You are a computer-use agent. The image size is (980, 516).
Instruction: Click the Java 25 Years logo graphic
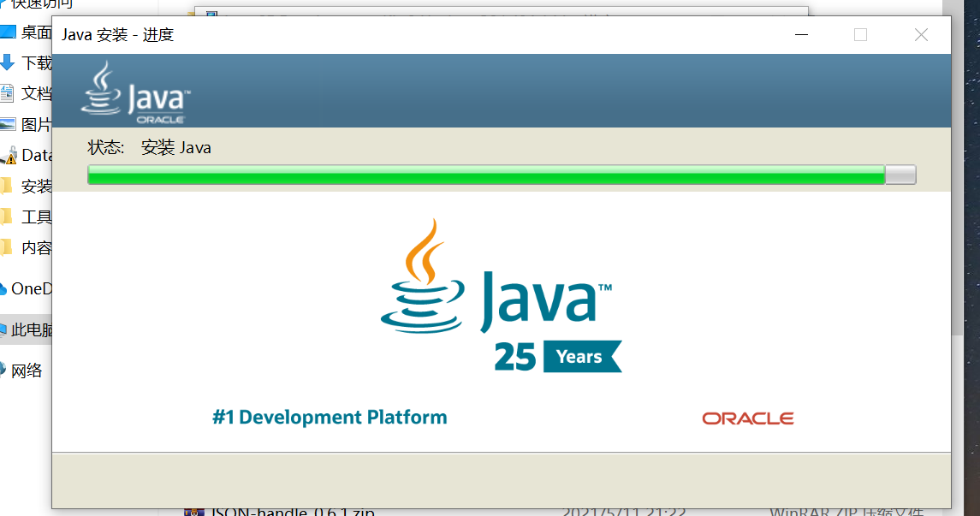click(x=502, y=295)
